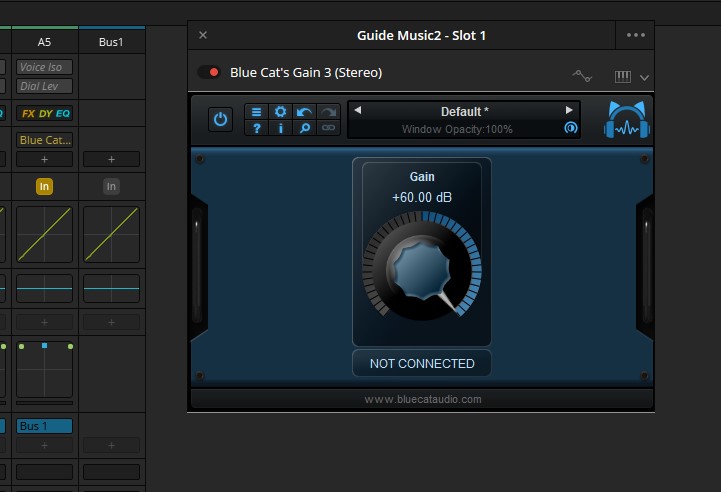
Task: Adjust the Gain knob
Action: (422, 269)
